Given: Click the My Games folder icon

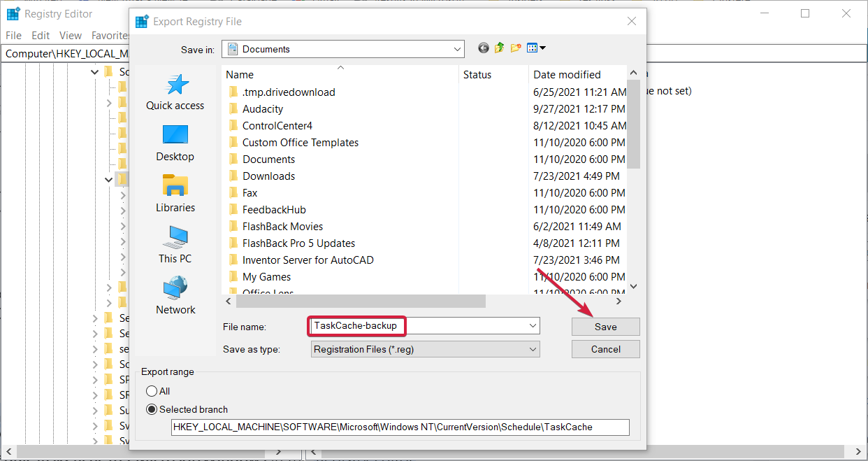Looking at the screenshot, I should (x=233, y=277).
